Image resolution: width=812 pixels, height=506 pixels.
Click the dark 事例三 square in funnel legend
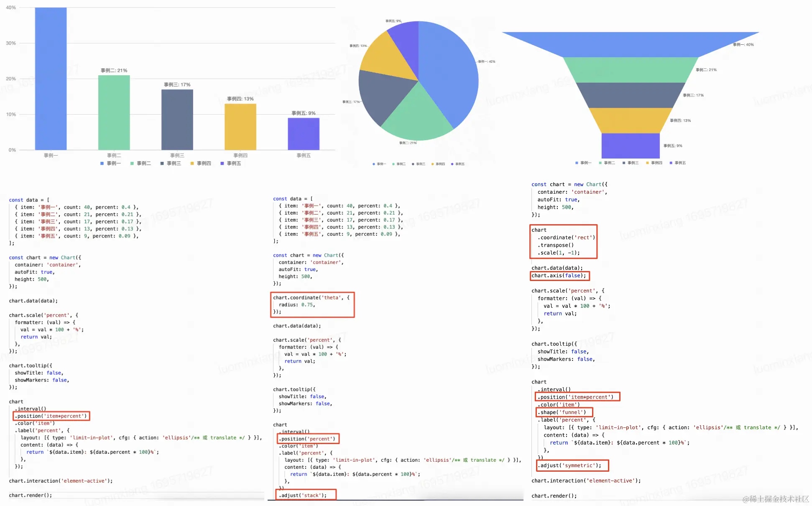coord(624,163)
